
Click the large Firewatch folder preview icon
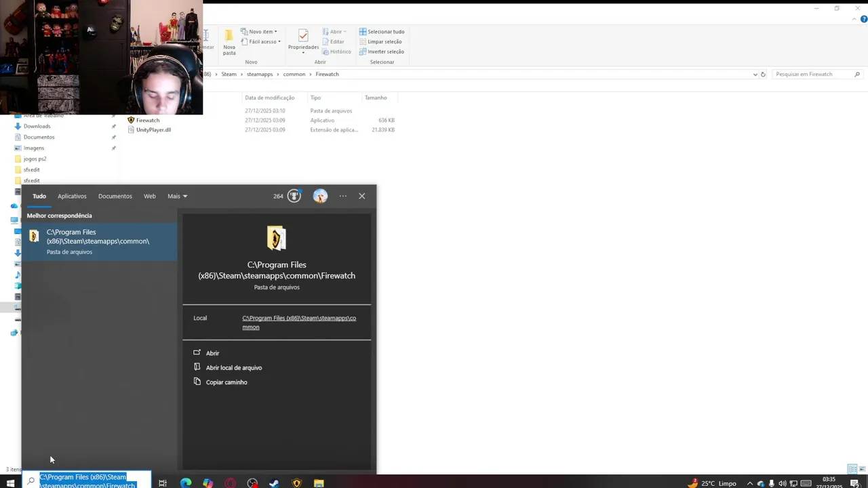point(276,238)
